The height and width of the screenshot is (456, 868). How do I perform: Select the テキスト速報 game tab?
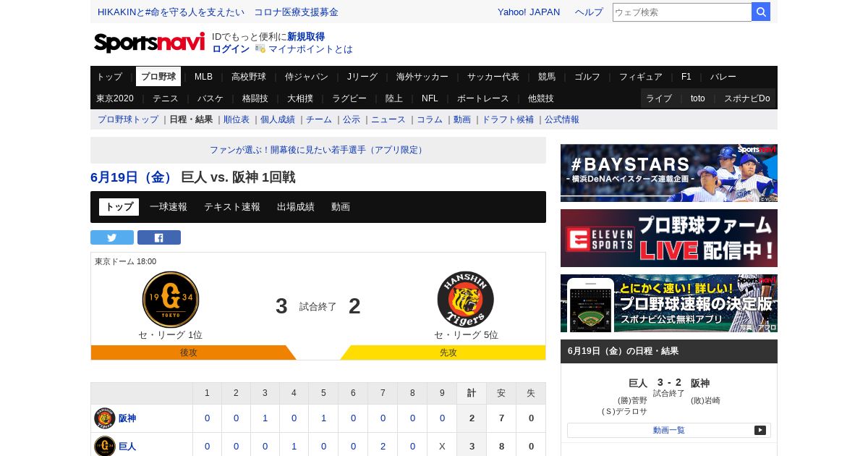pyautogui.click(x=232, y=207)
